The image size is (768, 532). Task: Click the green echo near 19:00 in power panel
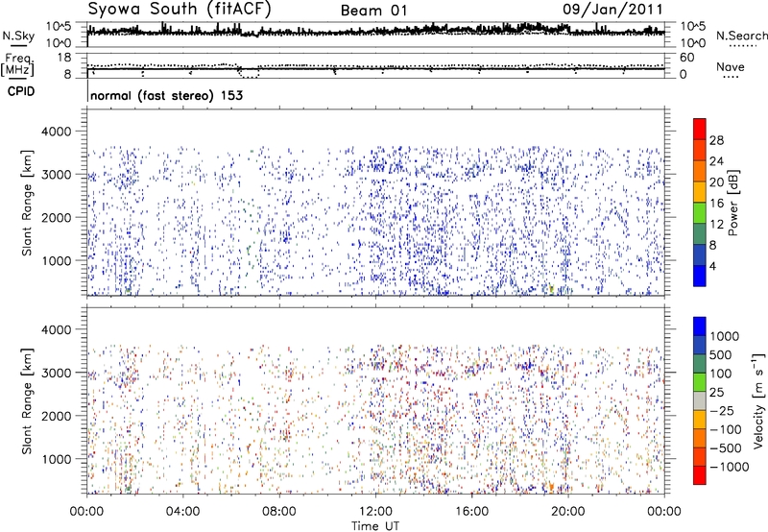[x=550, y=288]
